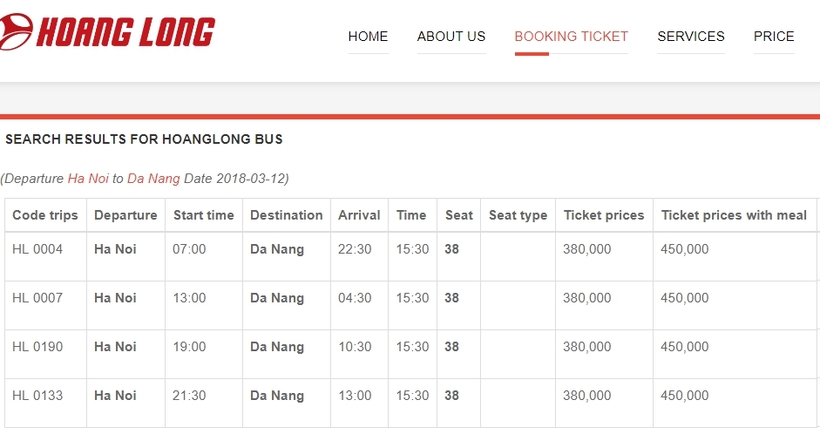Viewport: 820px width, 434px height.
Task: Click the Code trips column header
Action: tap(45, 215)
